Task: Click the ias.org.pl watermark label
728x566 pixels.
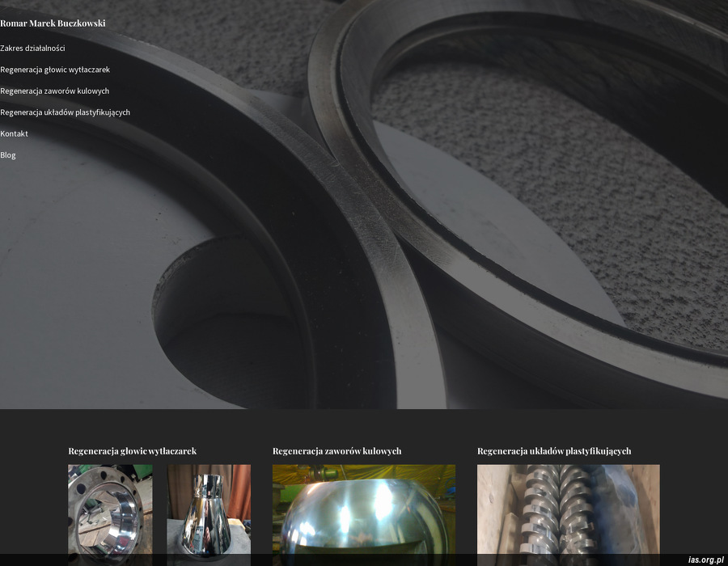Action: [705, 560]
